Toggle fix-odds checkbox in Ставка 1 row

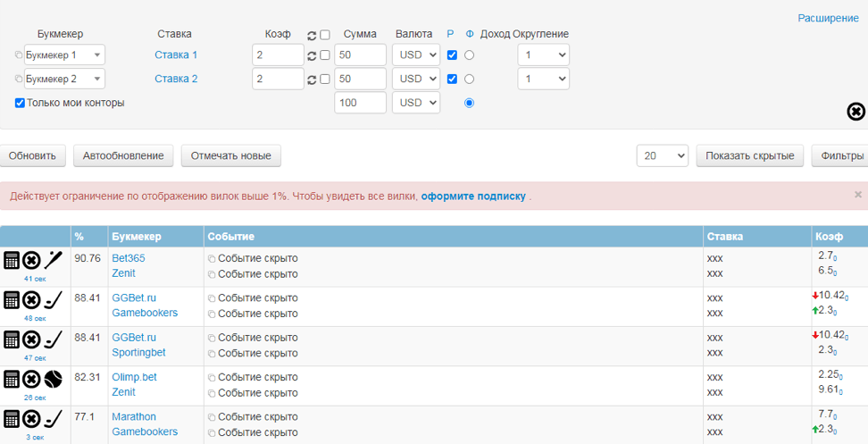point(325,55)
